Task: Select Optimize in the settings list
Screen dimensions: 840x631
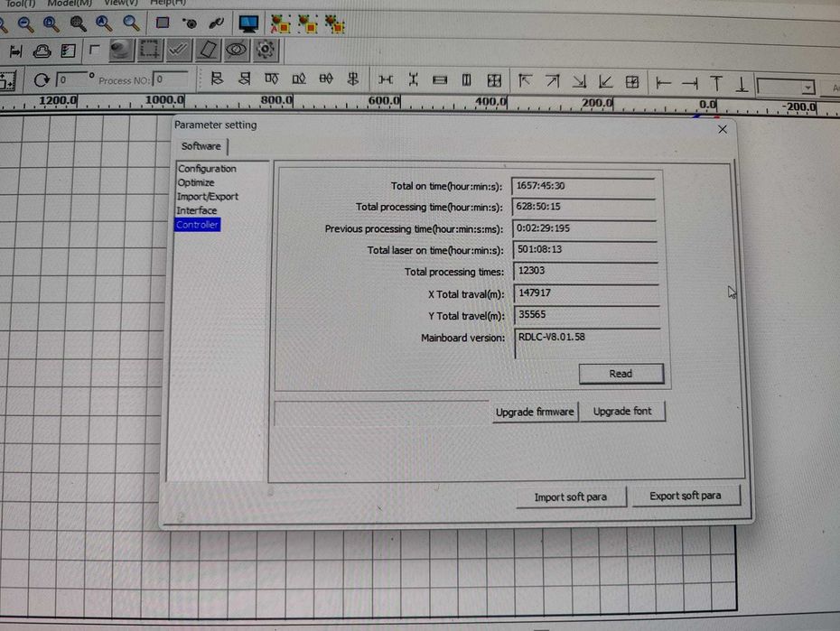Action: [196, 182]
